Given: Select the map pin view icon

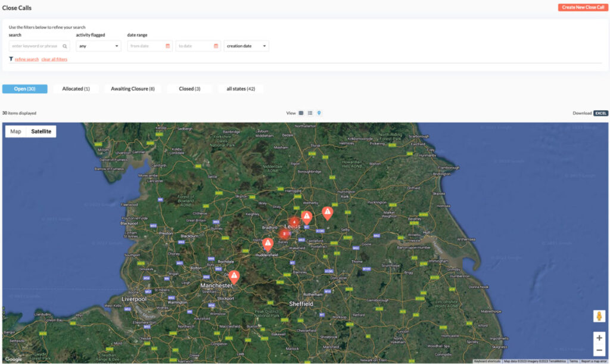Looking at the screenshot, I should click(x=319, y=113).
